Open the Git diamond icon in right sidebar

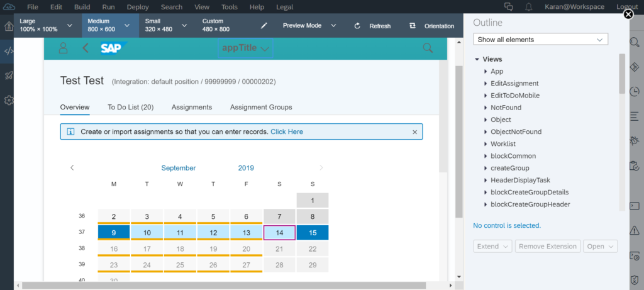635,67
